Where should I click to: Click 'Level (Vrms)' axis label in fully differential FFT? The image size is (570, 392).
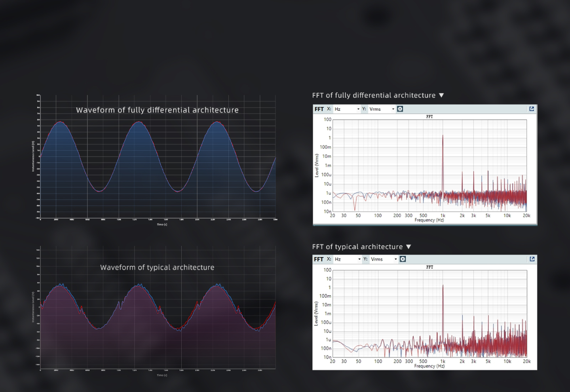(317, 166)
